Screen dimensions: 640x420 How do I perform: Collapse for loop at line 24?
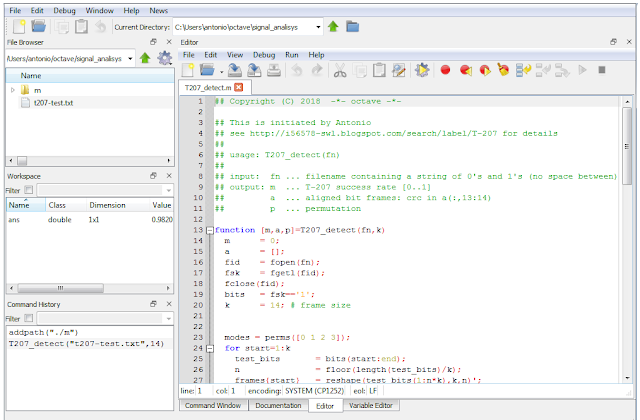tap(210, 349)
